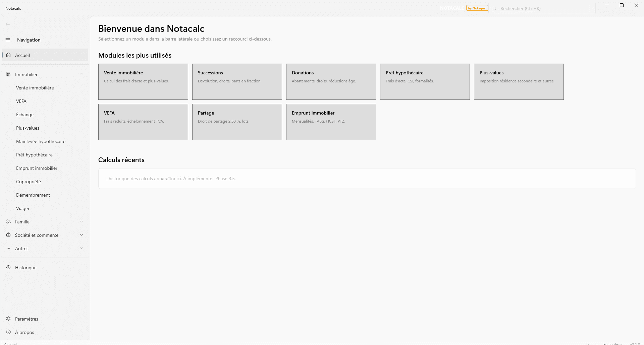The width and height of the screenshot is (644, 345).
Task: Open the Partage shortcut card
Action: click(237, 122)
